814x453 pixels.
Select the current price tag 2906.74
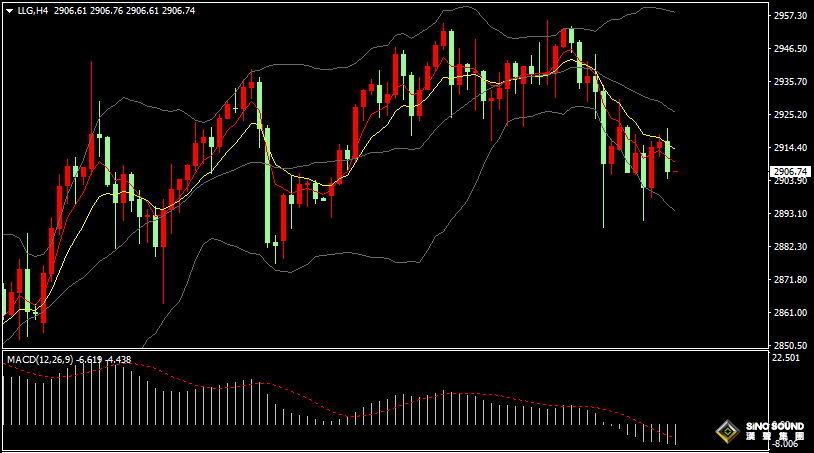coord(790,172)
